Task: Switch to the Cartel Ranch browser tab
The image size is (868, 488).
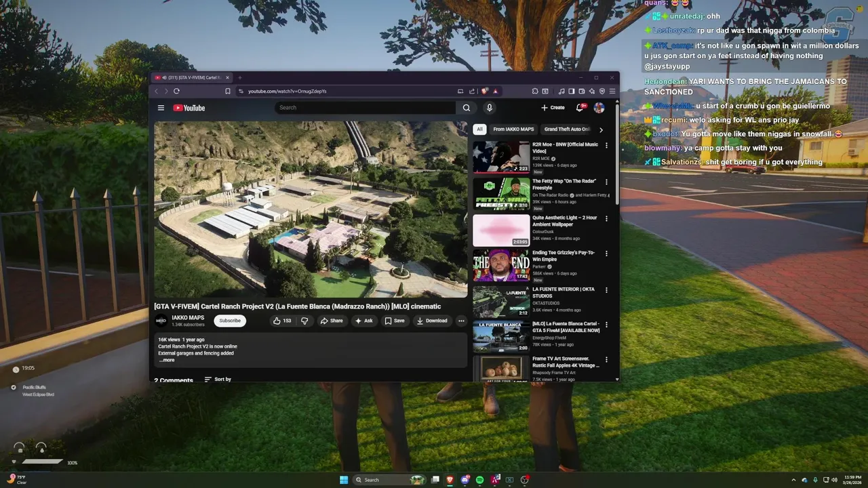Action: (193, 77)
